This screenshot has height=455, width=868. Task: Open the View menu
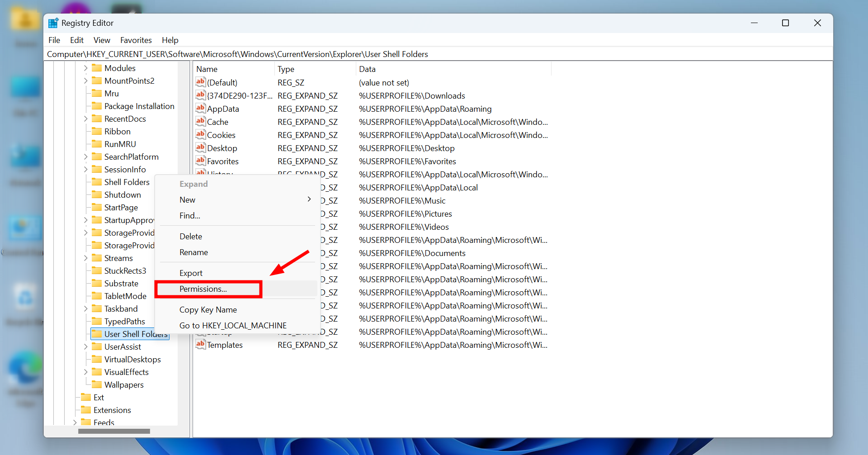click(x=101, y=40)
